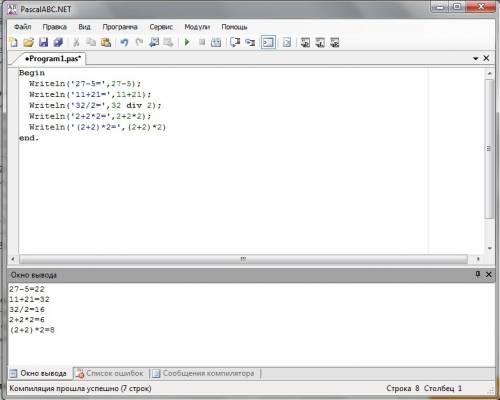The image size is (500, 400).
Task: Toggle the output window toolbar button
Action: pyautogui.click(x=268, y=42)
